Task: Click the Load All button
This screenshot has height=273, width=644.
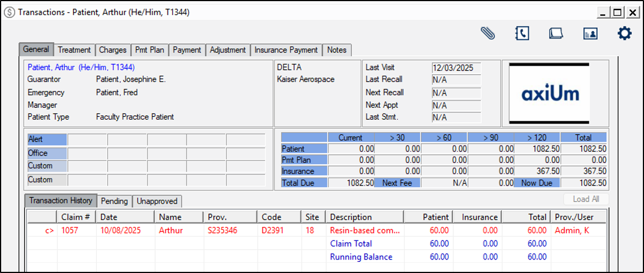Action: (587, 199)
